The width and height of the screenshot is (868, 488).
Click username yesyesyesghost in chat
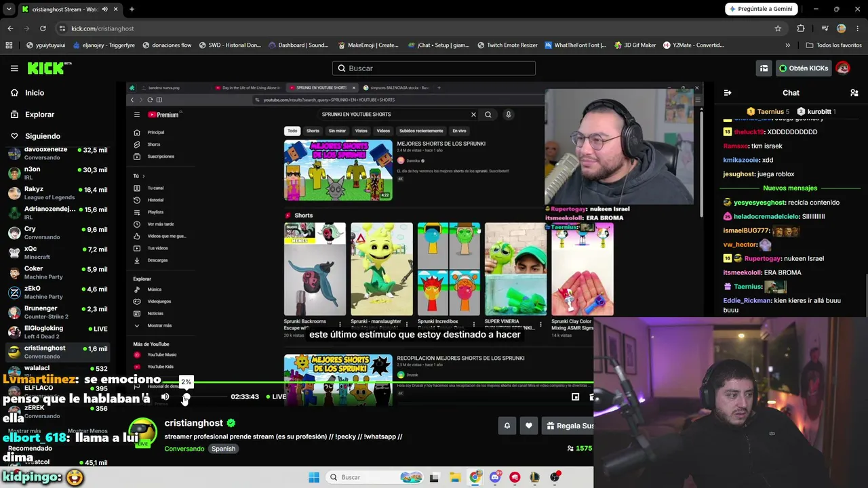(768, 203)
